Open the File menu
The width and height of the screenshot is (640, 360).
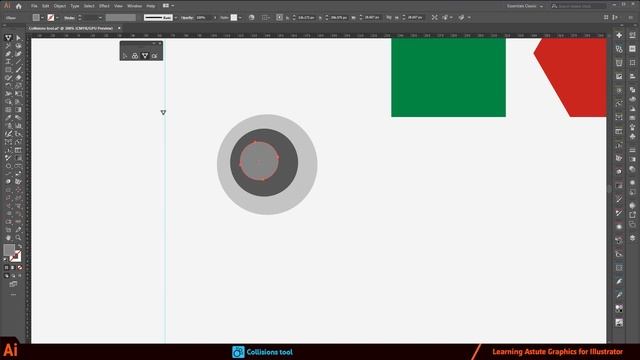pyautogui.click(x=34, y=6)
